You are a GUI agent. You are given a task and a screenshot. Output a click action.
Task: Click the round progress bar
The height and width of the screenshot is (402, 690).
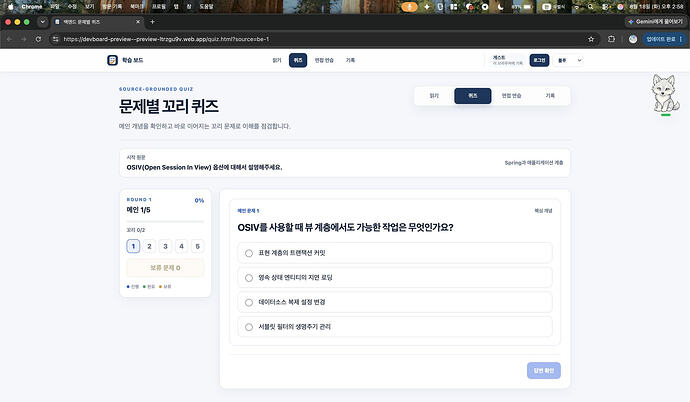click(165, 221)
